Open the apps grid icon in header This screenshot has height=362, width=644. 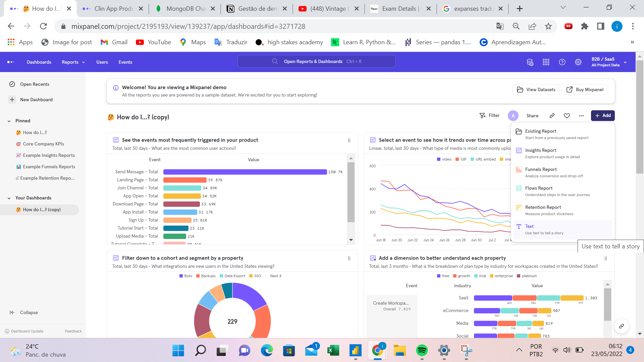pyautogui.click(x=546, y=62)
